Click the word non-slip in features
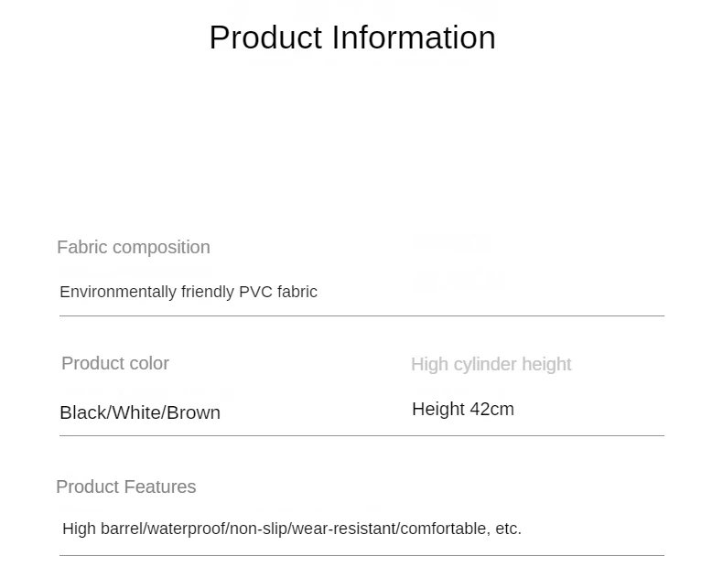The height and width of the screenshot is (588, 723). [x=258, y=529]
